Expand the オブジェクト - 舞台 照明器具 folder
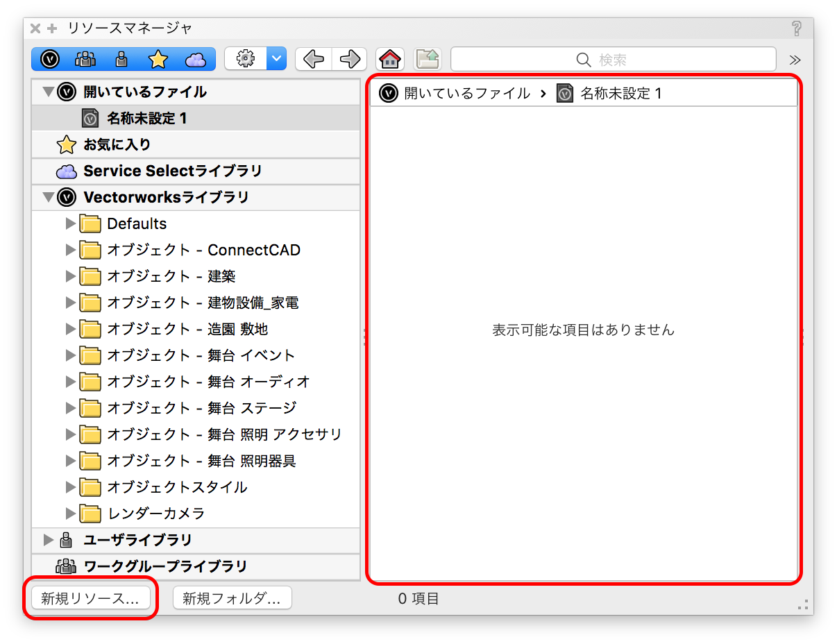Screen dimensions: 837x644 (70, 461)
